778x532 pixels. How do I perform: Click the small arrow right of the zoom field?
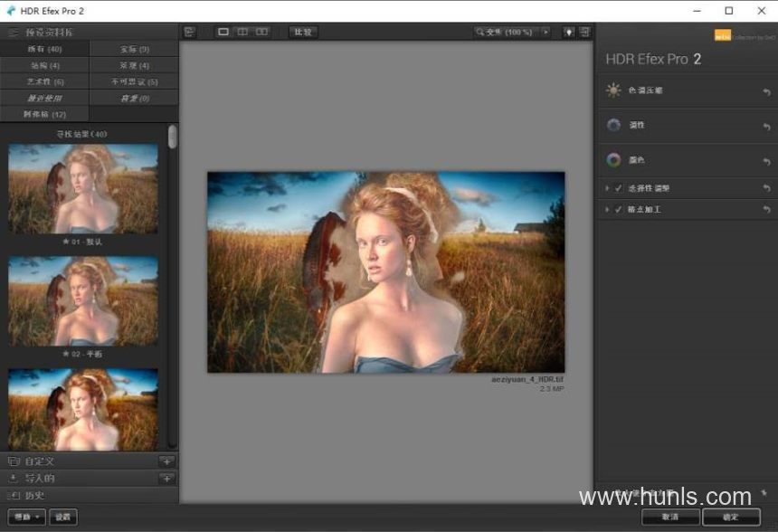[x=546, y=33]
